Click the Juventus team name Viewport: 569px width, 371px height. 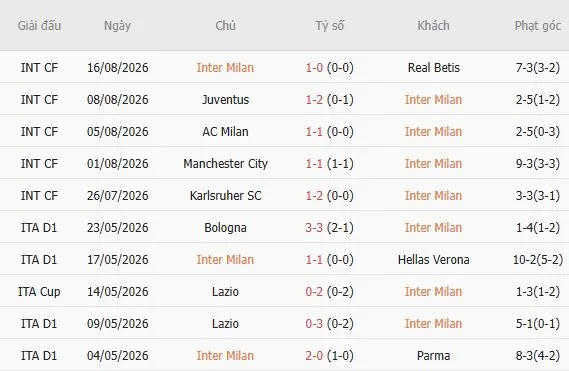pyautogui.click(x=225, y=99)
